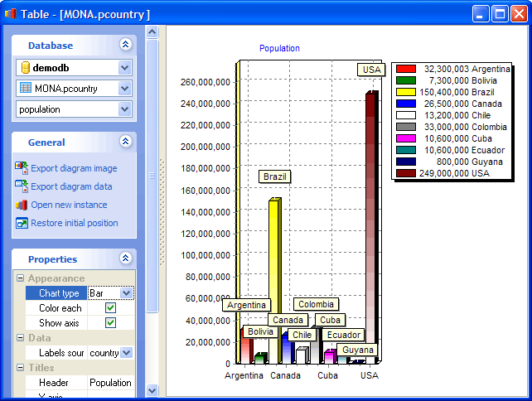This screenshot has width=532, height=401.
Task: Click the Open new instance link
Action: pos(69,205)
